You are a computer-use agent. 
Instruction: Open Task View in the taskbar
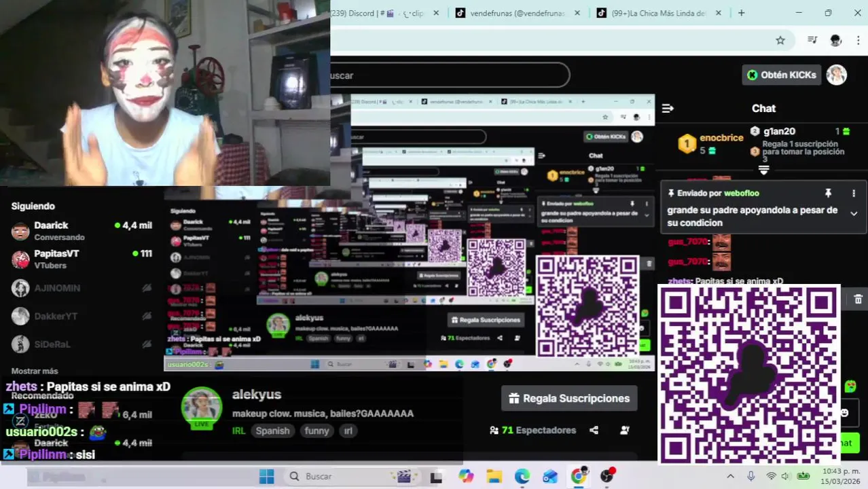pyautogui.click(x=436, y=477)
